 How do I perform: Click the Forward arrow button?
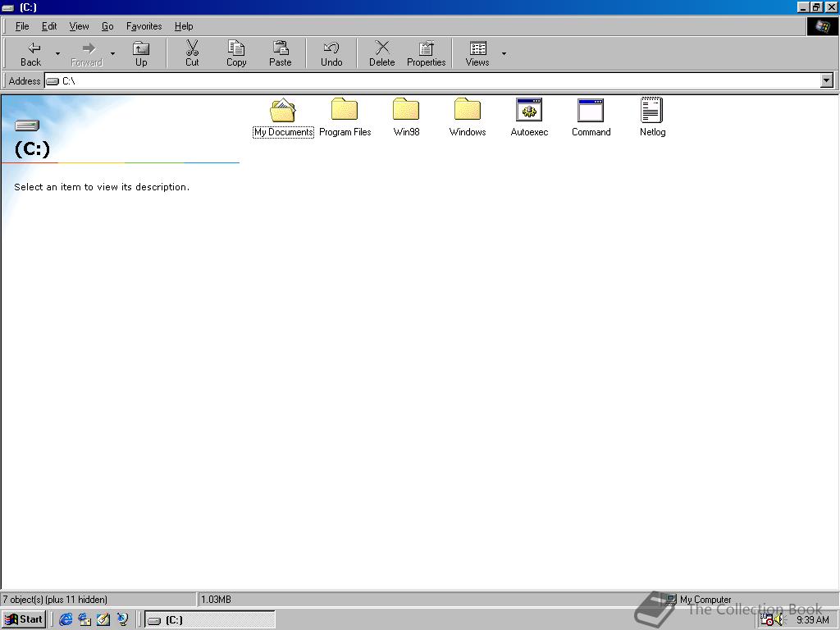[87, 53]
